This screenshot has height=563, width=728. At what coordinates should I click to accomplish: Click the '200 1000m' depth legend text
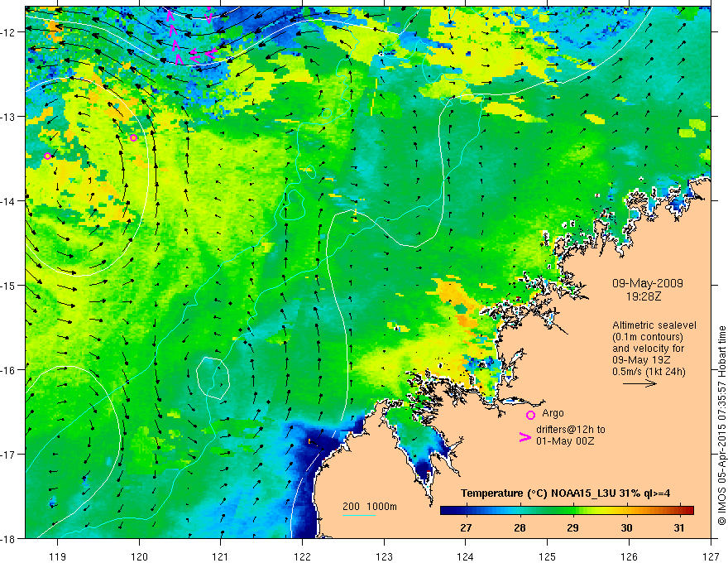pyautogui.click(x=370, y=507)
